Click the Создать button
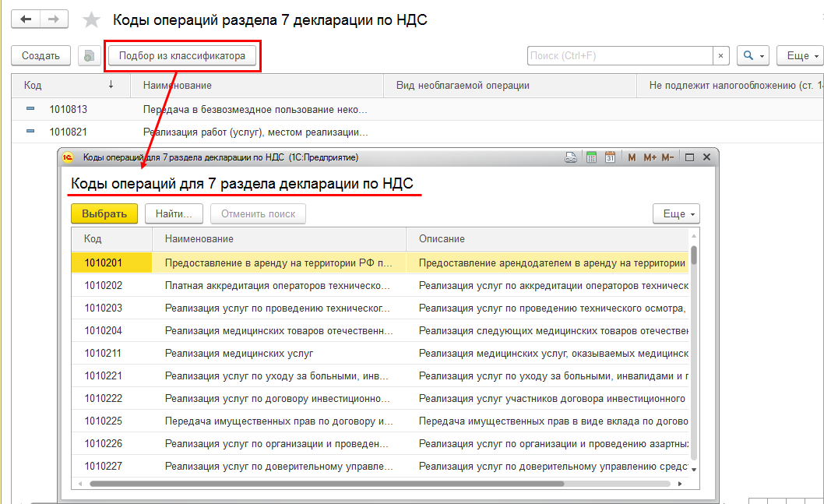 (x=41, y=56)
